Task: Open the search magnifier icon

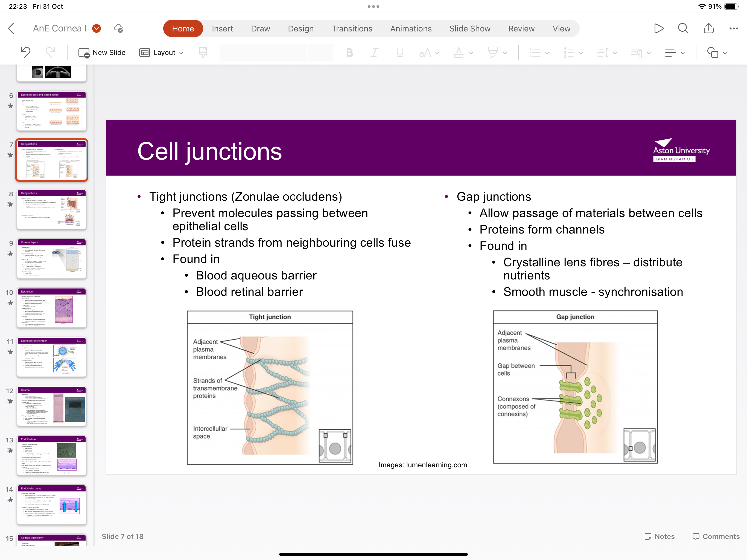Action: (683, 28)
